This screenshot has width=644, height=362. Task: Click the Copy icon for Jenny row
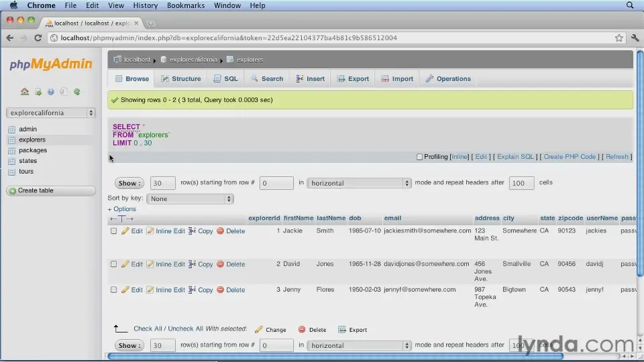tap(192, 290)
